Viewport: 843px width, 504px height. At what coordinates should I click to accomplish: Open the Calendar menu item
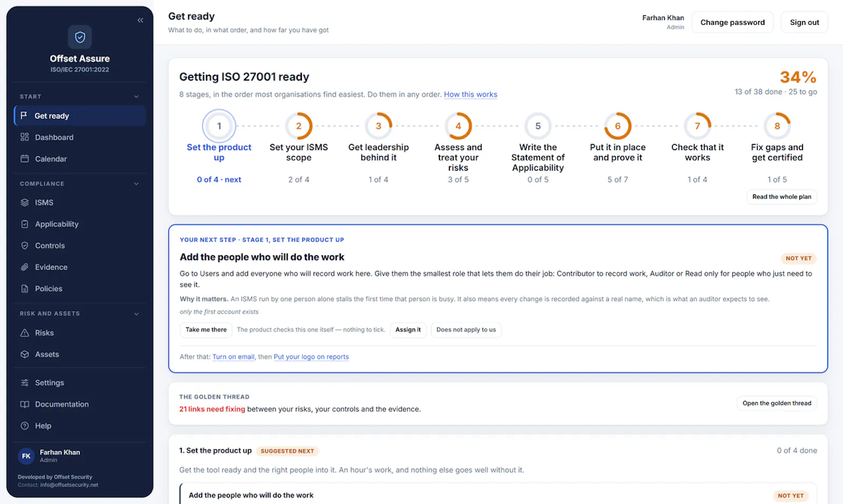pyautogui.click(x=80, y=159)
